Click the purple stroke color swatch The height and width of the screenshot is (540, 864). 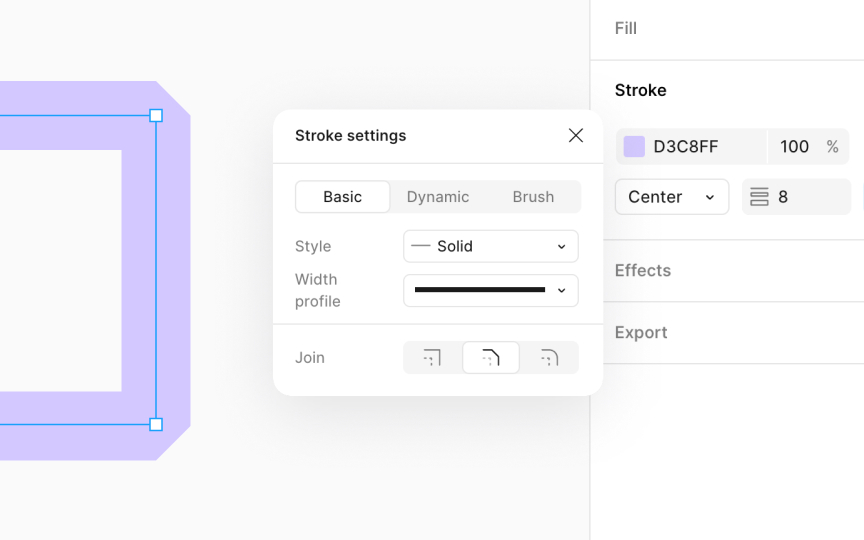coord(634,147)
